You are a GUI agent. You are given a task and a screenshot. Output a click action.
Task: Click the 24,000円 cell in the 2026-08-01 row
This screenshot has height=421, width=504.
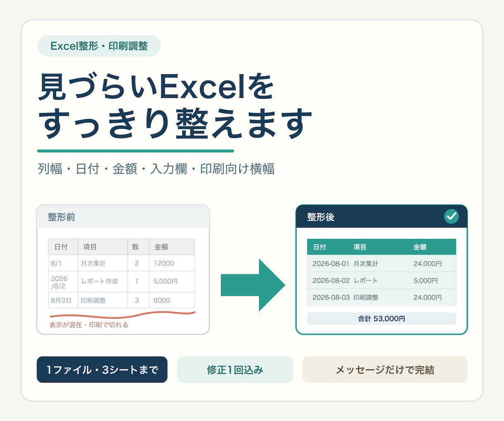[x=428, y=264]
